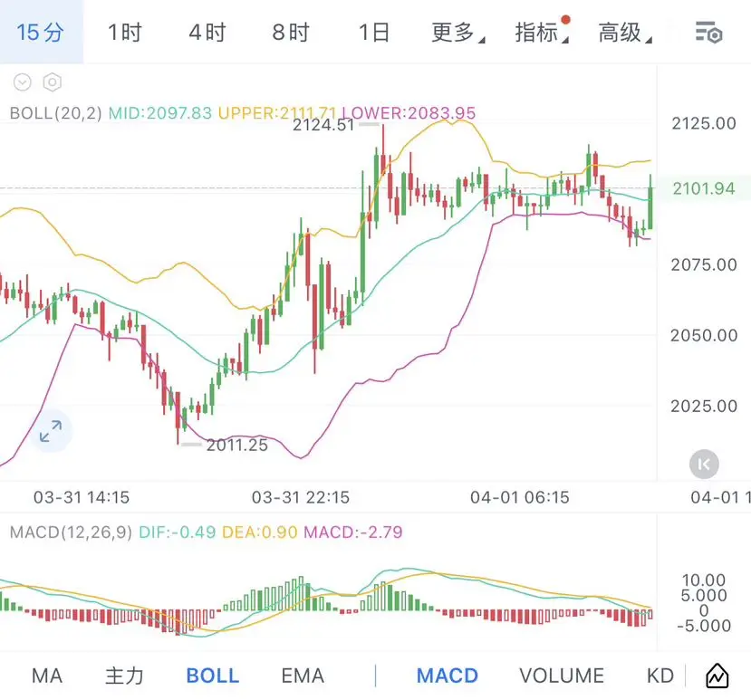Disable the BOLL overlay indicator
The height and width of the screenshot is (700, 751).
pyautogui.click(x=212, y=676)
